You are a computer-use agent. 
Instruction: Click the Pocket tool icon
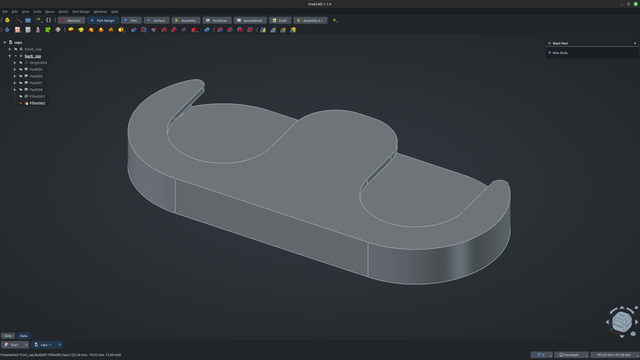pos(134,30)
